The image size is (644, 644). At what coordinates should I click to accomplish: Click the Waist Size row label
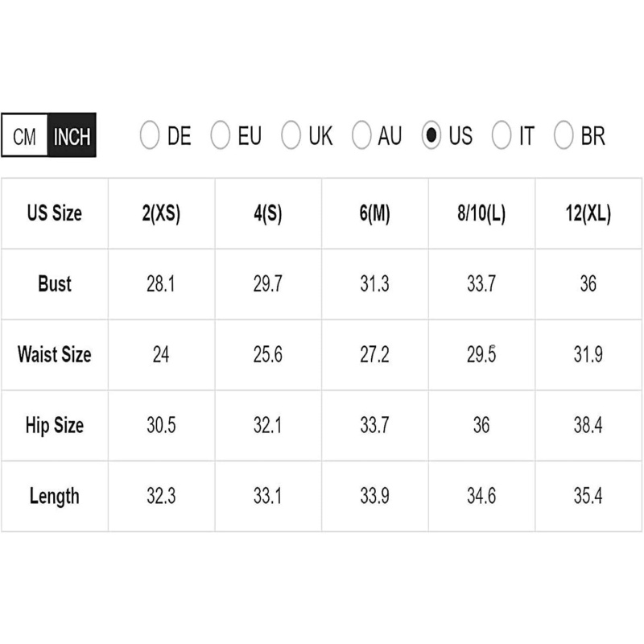point(55,355)
